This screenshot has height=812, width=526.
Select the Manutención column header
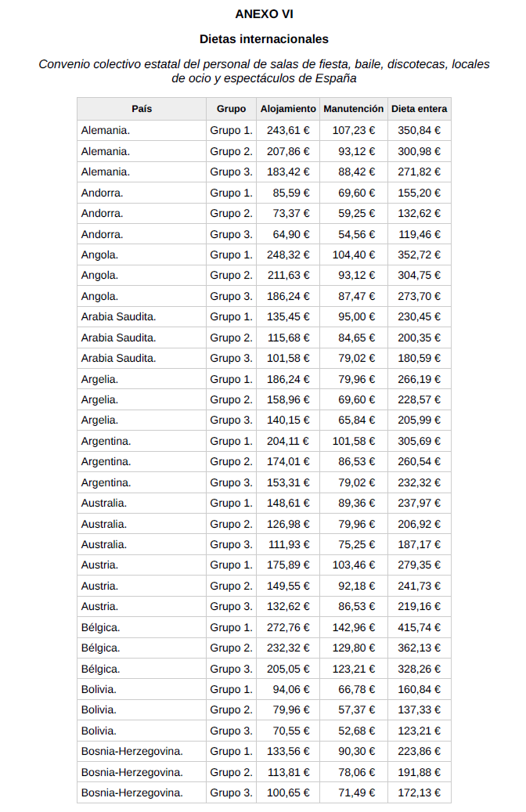pos(353,109)
